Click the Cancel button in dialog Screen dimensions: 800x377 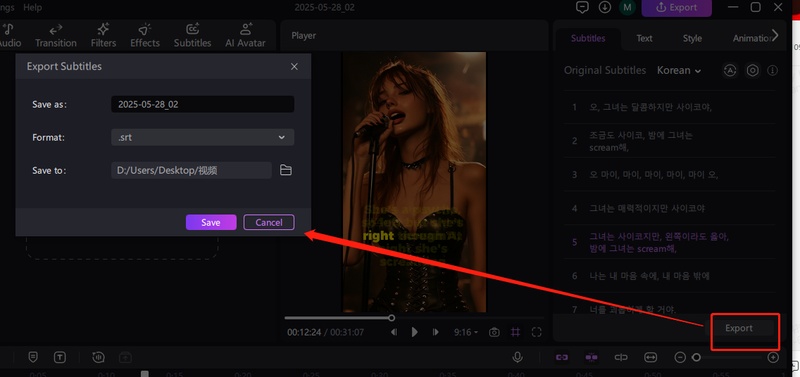pos(269,222)
